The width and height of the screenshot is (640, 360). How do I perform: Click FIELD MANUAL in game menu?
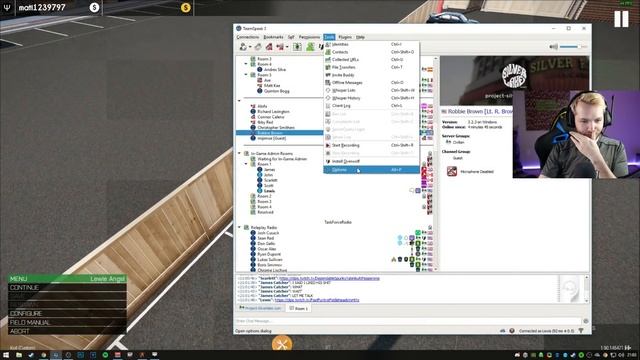[x=67, y=322]
